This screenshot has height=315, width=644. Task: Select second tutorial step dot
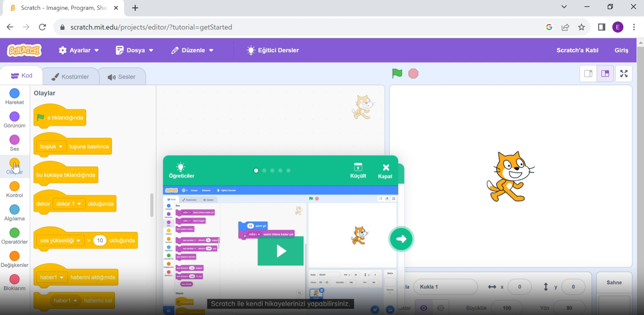pos(264,171)
